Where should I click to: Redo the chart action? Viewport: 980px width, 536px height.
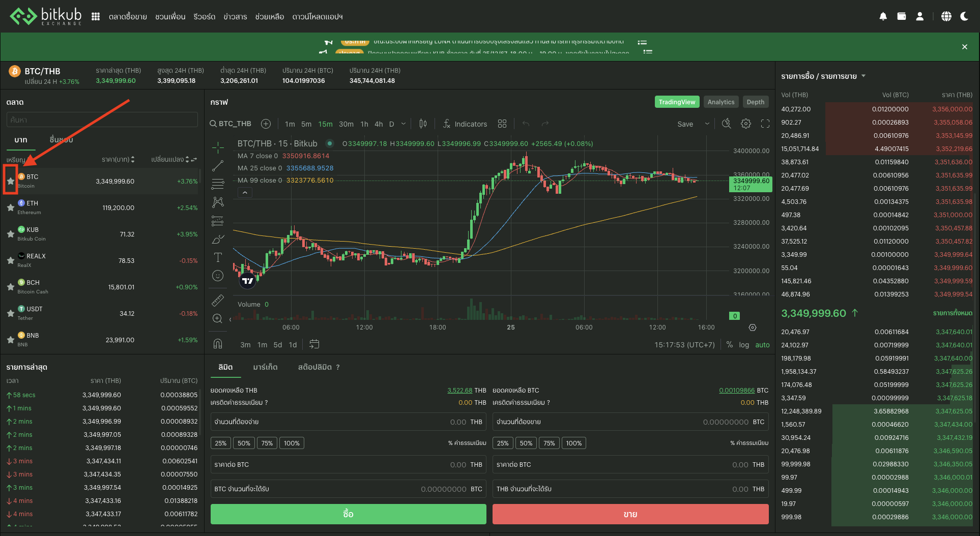545,124
